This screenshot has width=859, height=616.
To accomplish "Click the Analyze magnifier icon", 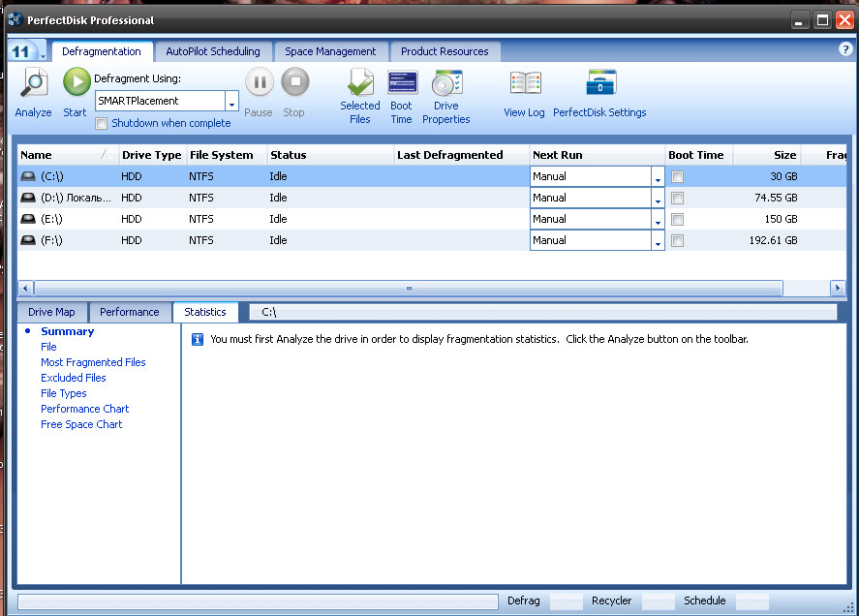I will click(34, 83).
